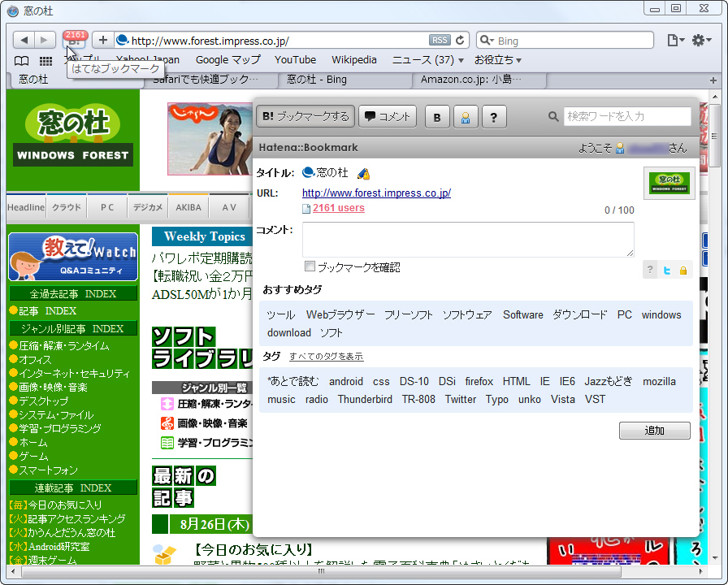Open the 教えて!Watch Q&A banner
This screenshot has width=728, height=585.
click(73, 257)
